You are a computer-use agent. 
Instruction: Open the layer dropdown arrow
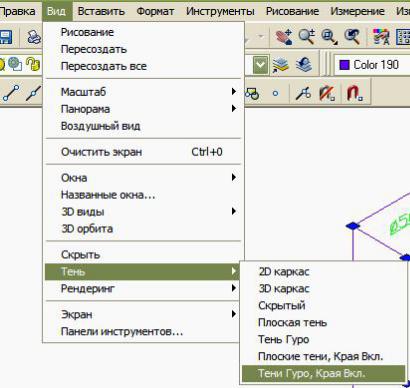tap(260, 64)
